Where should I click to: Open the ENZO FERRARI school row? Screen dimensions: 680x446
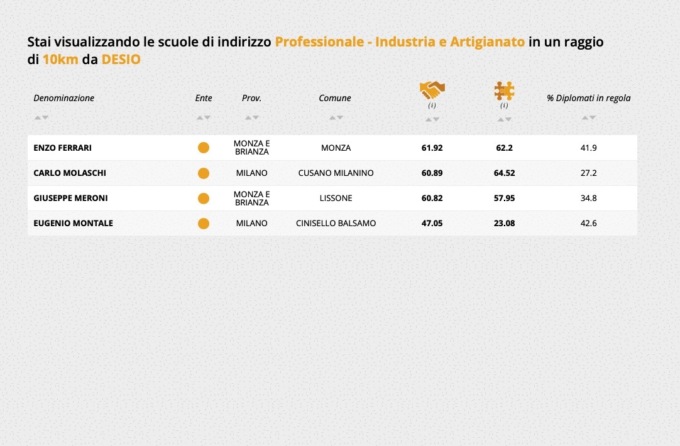332,148
